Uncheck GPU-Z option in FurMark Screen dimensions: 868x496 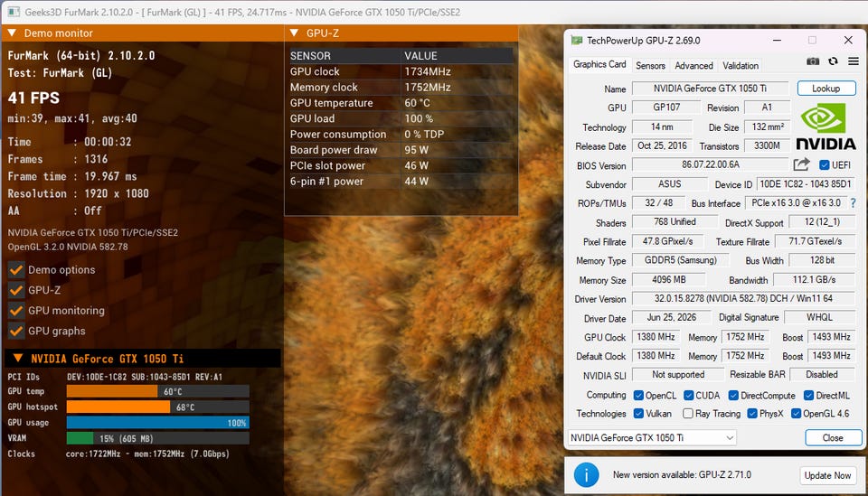coord(16,290)
